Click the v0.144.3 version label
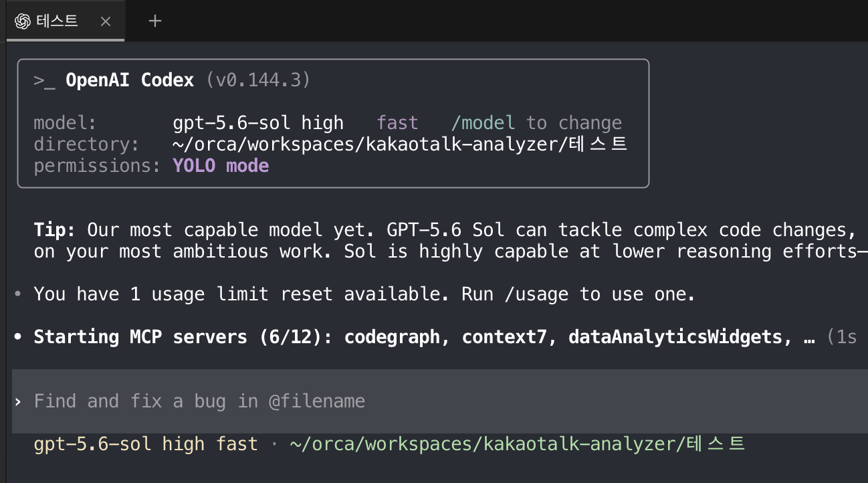Screen dimensions: 868x483 pyautogui.click(x=259, y=81)
